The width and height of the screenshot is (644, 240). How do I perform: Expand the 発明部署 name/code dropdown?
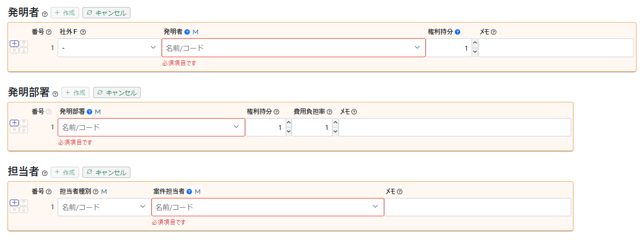(151, 127)
